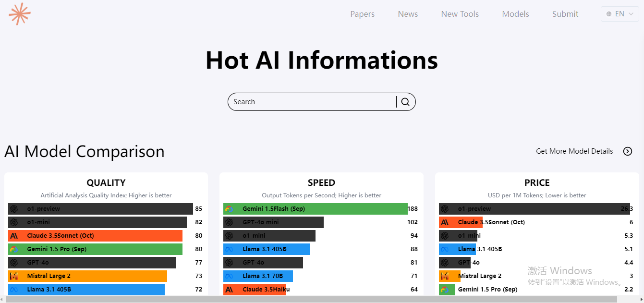Click the Artificial Analysis Quality Index subtitle
This screenshot has width=644, height=303.
coord(106,195)
